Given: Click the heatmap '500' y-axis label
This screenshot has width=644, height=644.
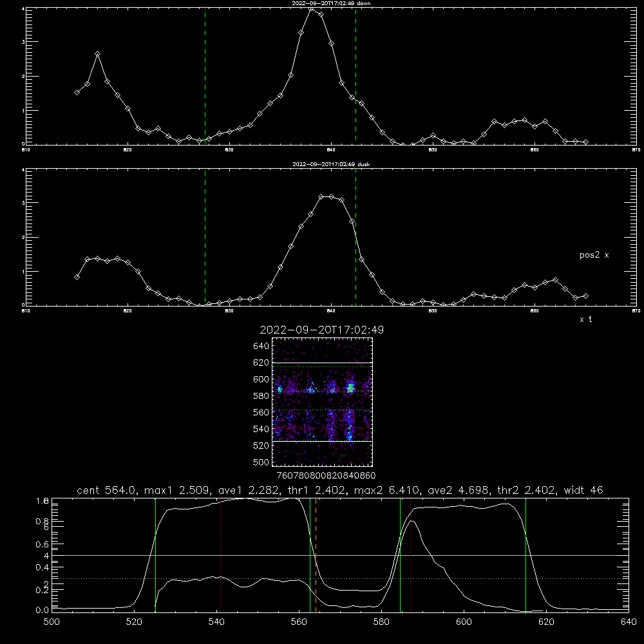Looking at the screenshot, I should [261, 462].
